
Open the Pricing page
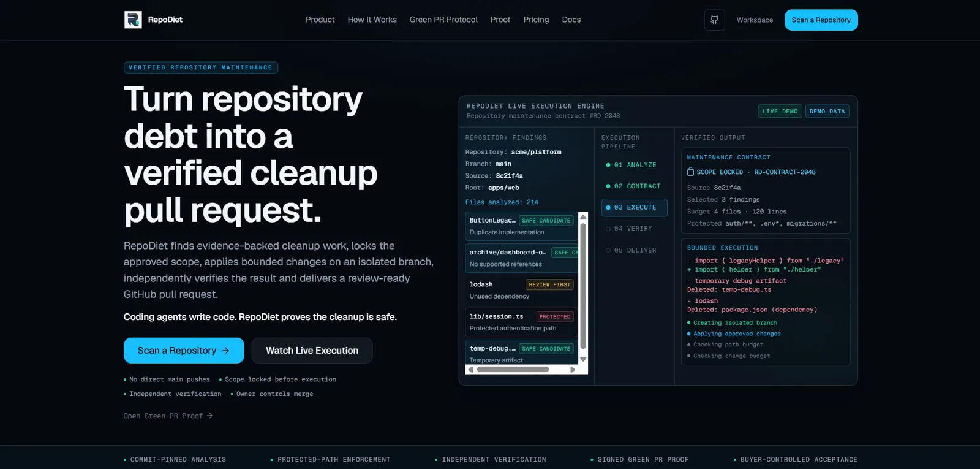pyautogui.click(x=536, y=20)
